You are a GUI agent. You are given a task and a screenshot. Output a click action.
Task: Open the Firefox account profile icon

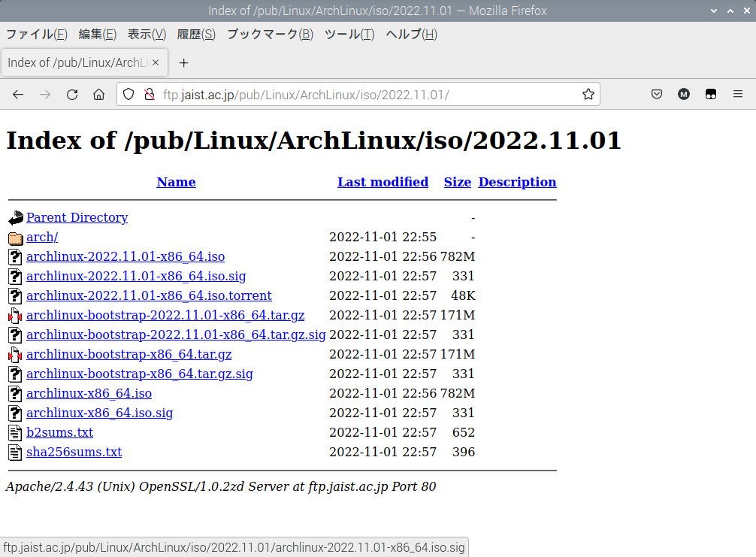coord(683,94)
